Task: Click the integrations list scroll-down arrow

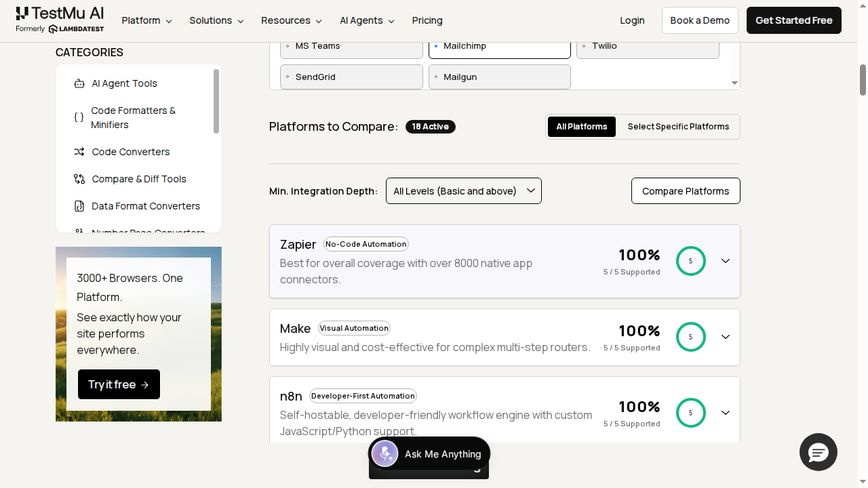Action: 734,83
